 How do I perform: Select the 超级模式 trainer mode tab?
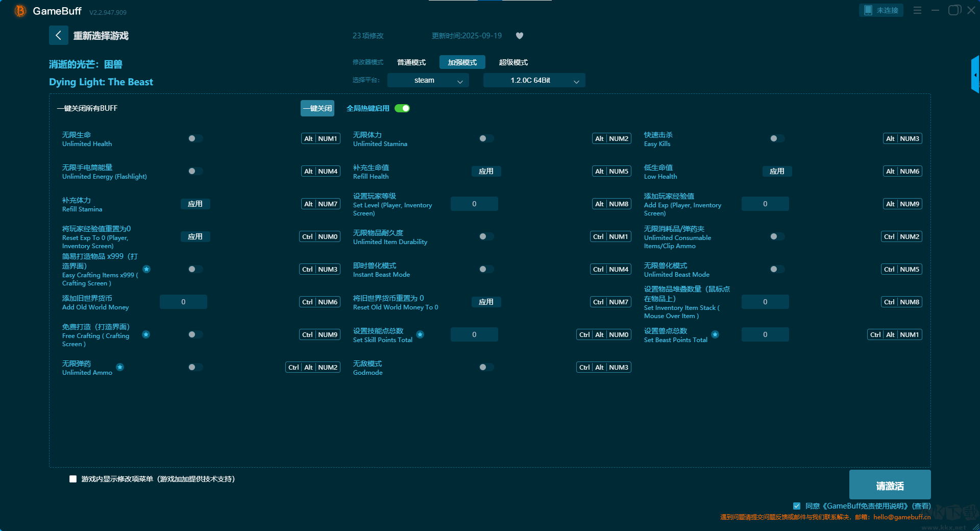coord(513,62)
